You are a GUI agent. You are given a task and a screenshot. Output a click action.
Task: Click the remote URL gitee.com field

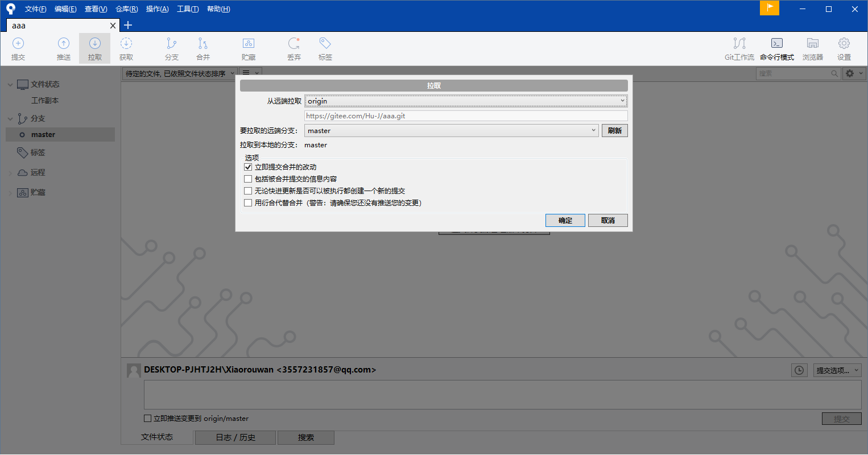point(466,116)
